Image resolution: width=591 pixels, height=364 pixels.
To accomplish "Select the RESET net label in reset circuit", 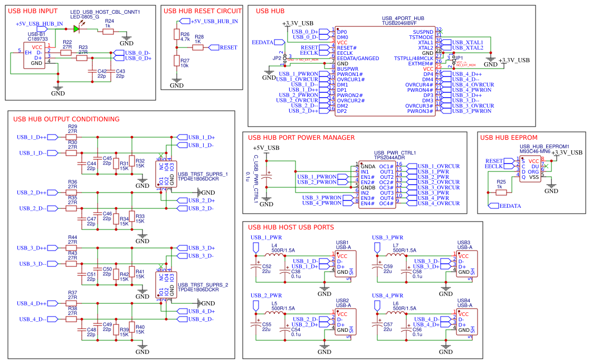I will point(228,47).
